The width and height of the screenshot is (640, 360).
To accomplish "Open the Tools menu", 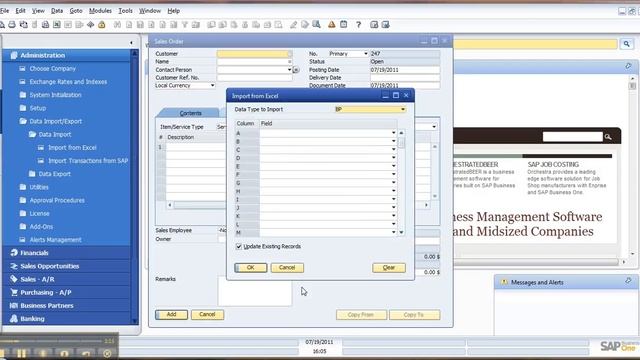I will coord(125,11).
